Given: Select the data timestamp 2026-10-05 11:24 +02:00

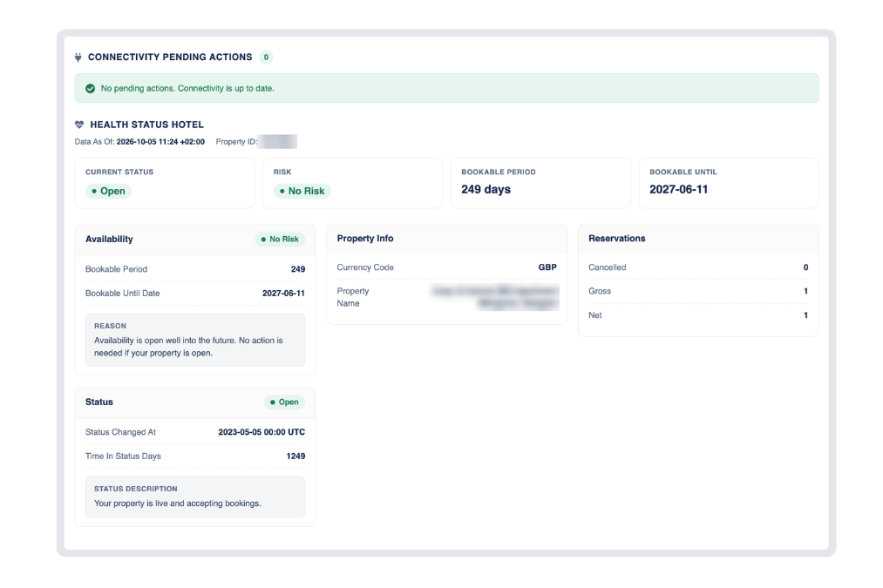Looking at the screenshot, I should pyautogui.click(x=160, y=142).
